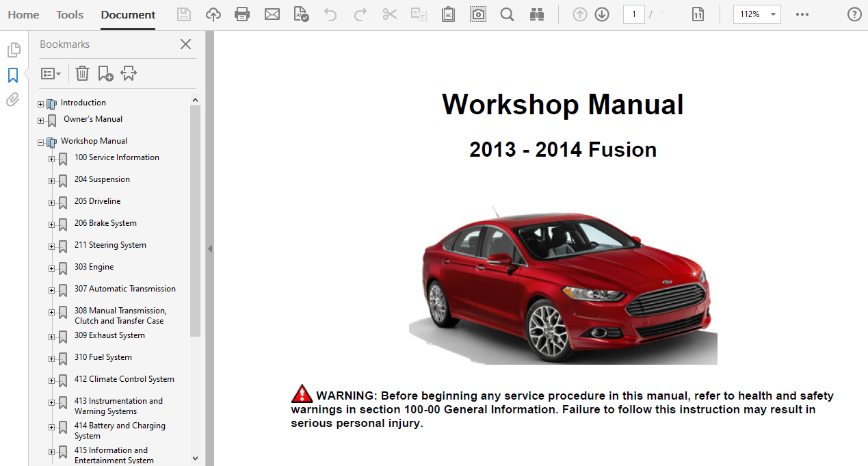
Task: Collapse the Workshop Manual bookmark tree
Action: (x=41, y=142)
